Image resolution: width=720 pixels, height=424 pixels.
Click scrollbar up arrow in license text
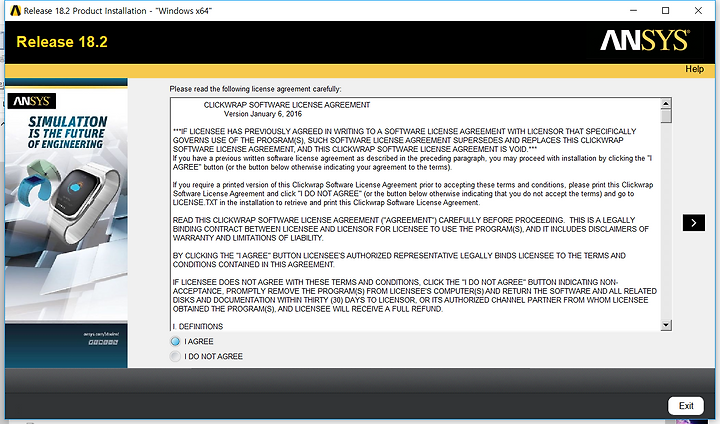point(666,103)
